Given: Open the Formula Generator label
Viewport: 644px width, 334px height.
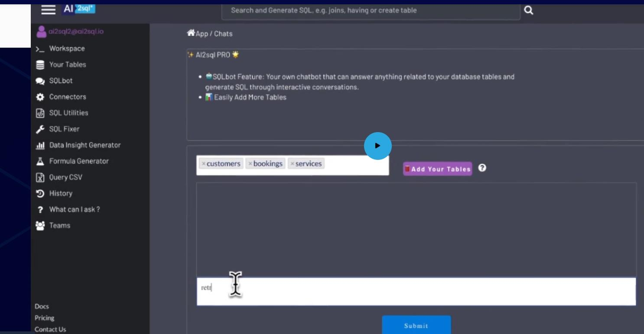Looking at the screenshot, I should click(x=79, y=161).
